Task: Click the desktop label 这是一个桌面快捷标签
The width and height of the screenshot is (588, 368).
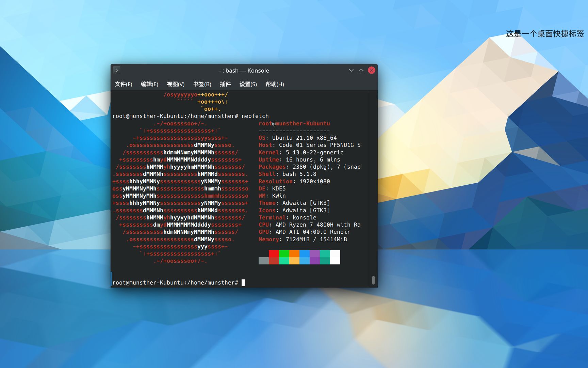Action: pyautogui.click(x=545, y=34)
